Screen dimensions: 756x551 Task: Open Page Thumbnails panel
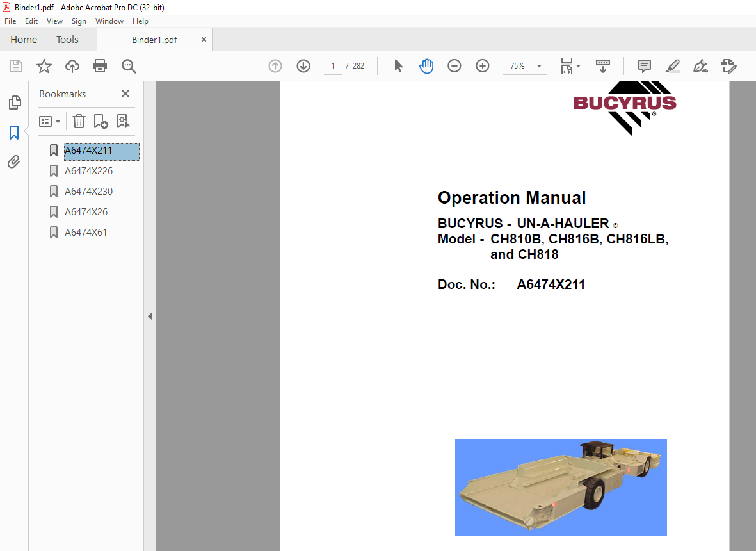click(x=15, y=103)
